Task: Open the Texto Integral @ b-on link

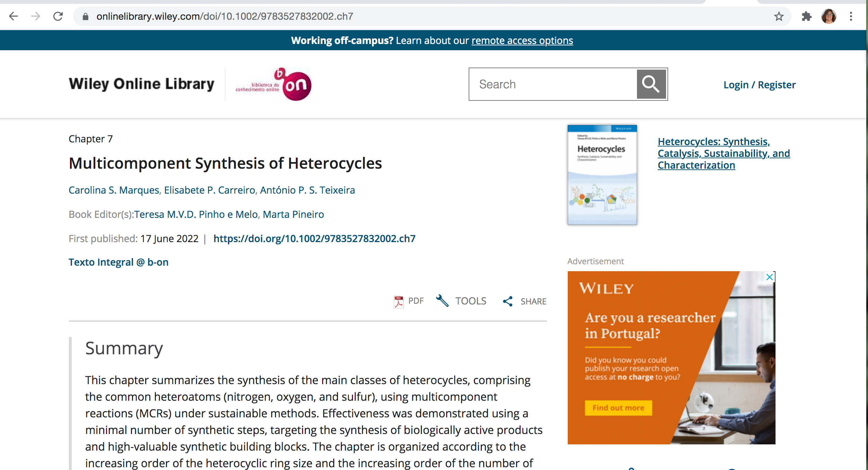Action: [x=118, y=262]
